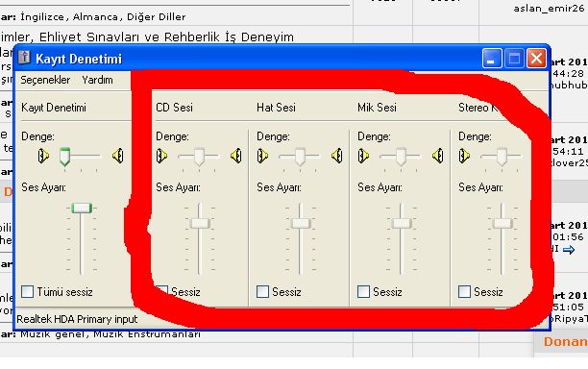This screenshot has height=369, width=588.
Task: Click right speaker icon under Kayıt Denetimi balance
Action: point(118,156)
